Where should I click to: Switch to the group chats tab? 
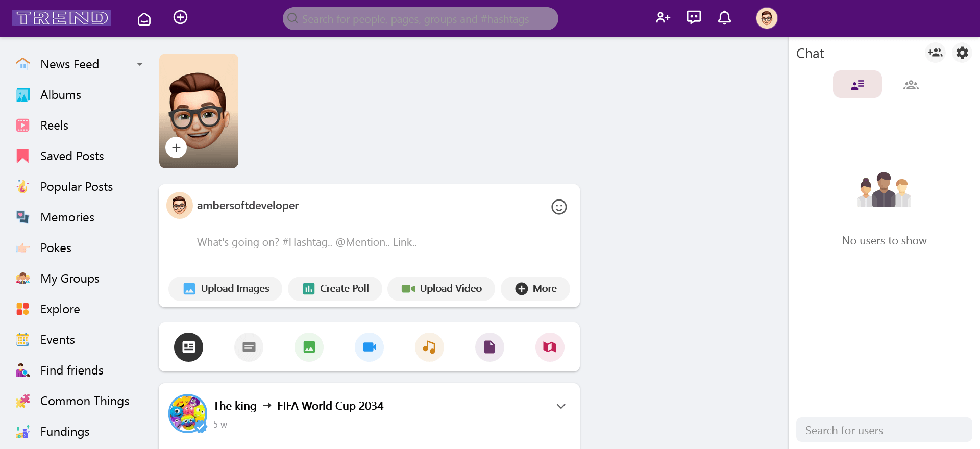coord(911,85)
